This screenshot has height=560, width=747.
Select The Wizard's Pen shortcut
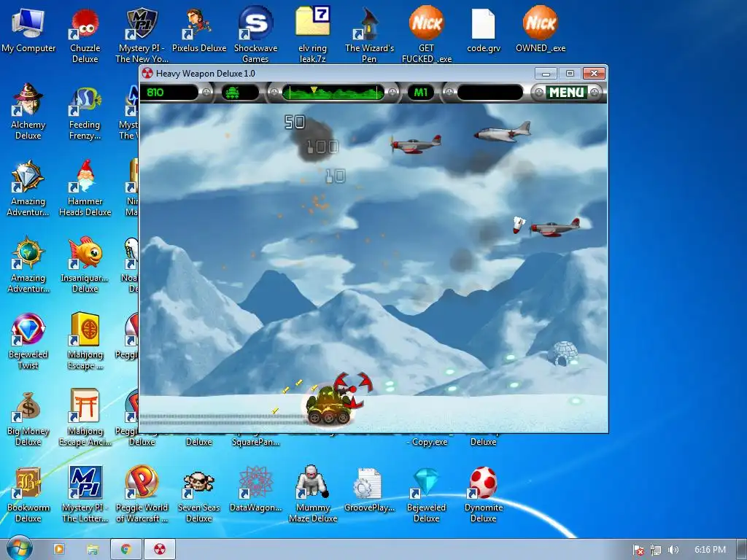(x=369, y=36)
